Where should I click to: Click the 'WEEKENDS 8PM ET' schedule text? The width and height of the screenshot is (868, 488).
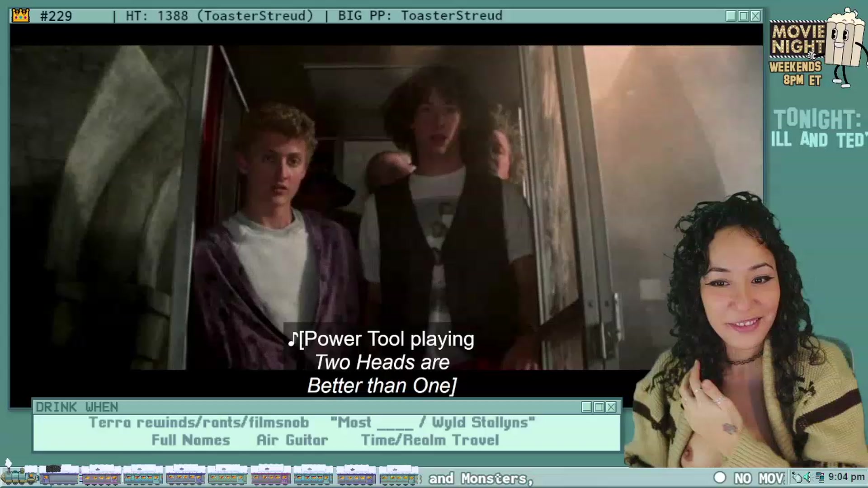796,73
